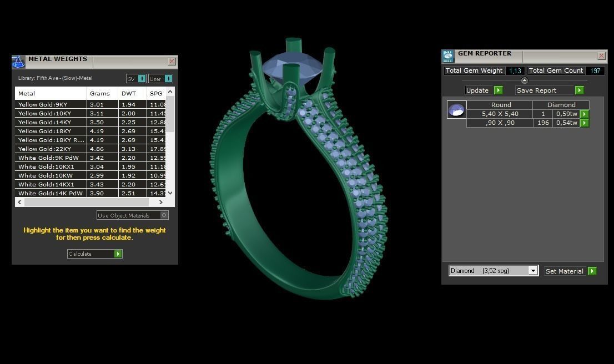Select the Yellow Gold:18KY row
614x364 pixels.
(90, 131)
